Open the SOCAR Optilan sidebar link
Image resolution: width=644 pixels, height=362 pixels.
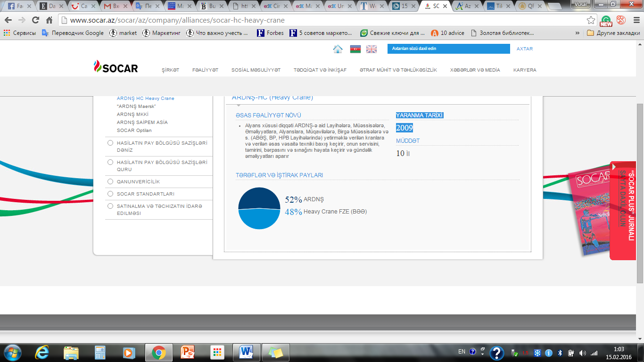[x=134, y=131]
